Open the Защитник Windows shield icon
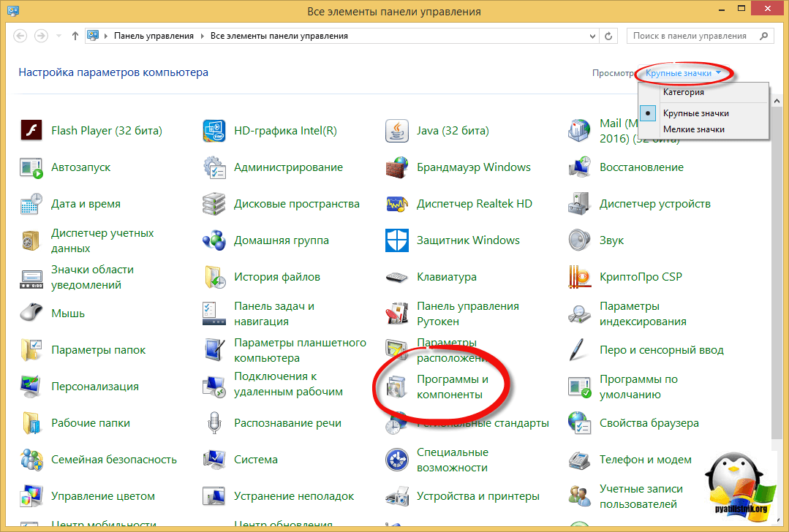This screenshot has width=789, height=532. (396, 240)
